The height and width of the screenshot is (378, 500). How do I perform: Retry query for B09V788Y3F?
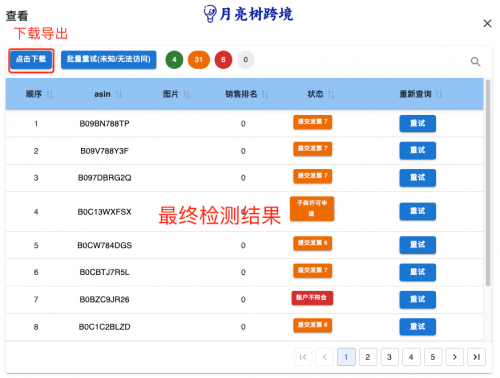click(417, 150)
